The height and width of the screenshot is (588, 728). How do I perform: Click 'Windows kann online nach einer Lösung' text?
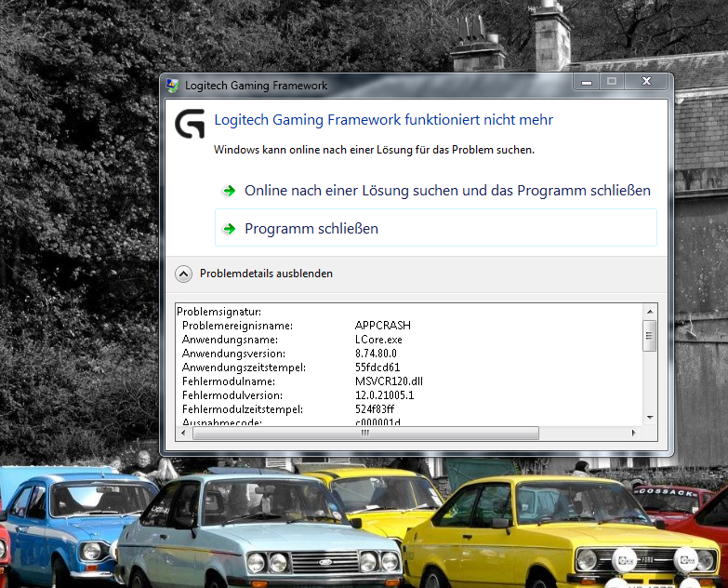(x=374, y=150)
